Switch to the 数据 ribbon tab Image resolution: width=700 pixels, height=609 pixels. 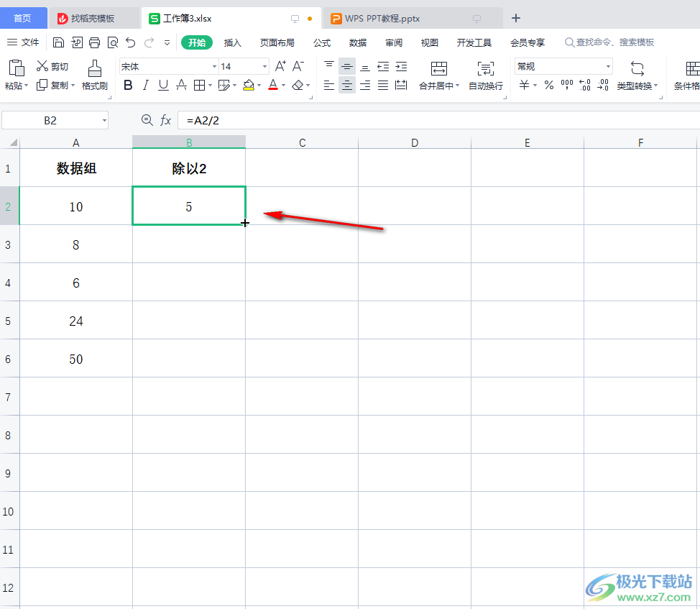357,42
